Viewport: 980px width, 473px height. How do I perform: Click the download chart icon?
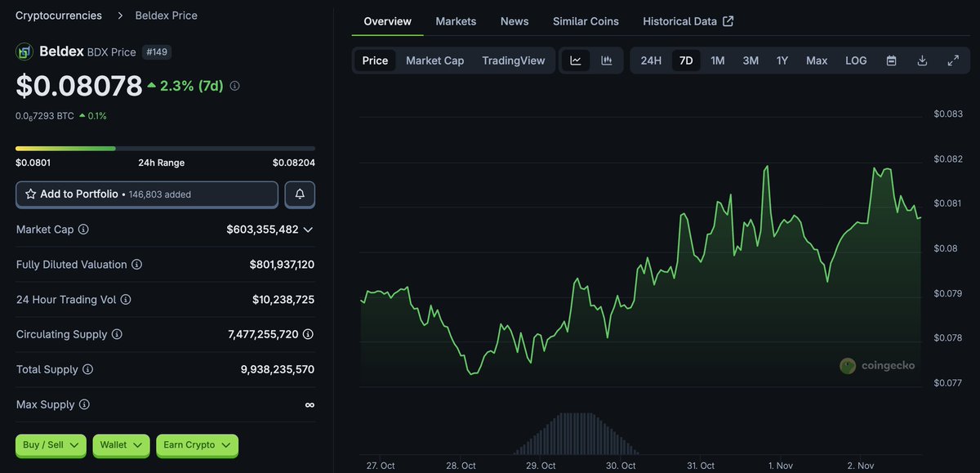[922, 60]
